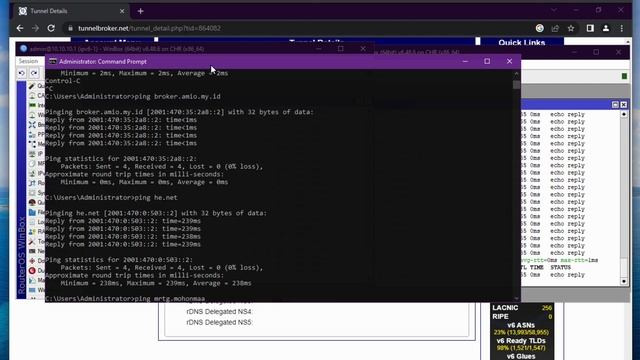Open New Terminal in the WinBox sidebar
This screenshot has width=640, height=360.
[x=36, y=251]
